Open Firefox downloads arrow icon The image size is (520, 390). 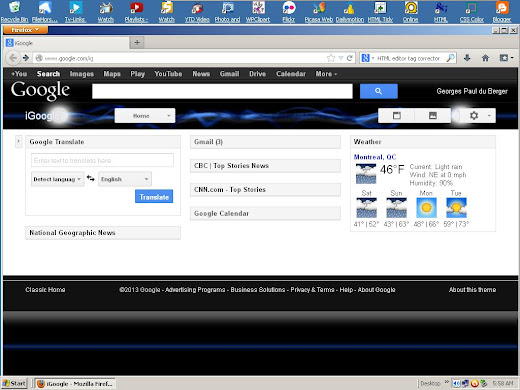[467, 58]
